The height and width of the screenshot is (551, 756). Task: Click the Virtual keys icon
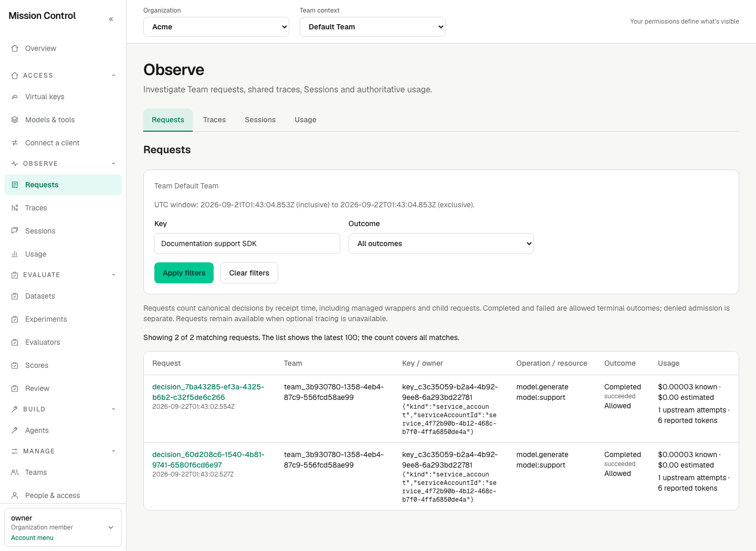pos(15,97)
